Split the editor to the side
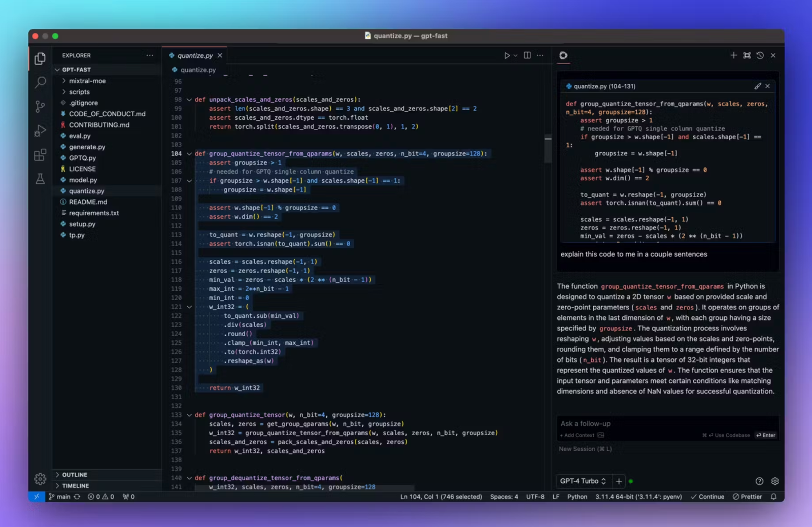812x527 pixels. tap(526, 55)
